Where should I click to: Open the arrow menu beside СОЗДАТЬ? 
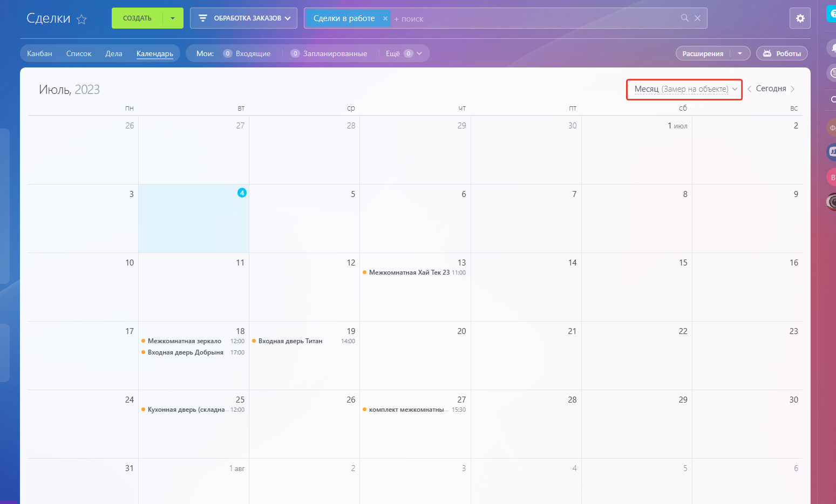pyautogui.click(x=173, y=18)
